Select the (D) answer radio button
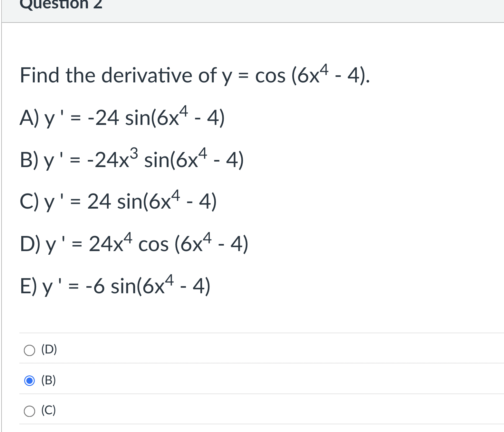 pos(29,350)
